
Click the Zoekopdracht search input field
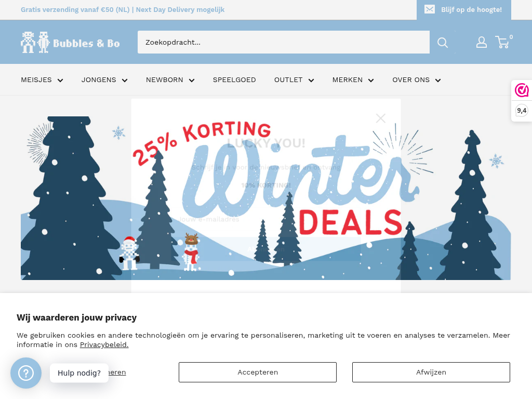point(284,43)
